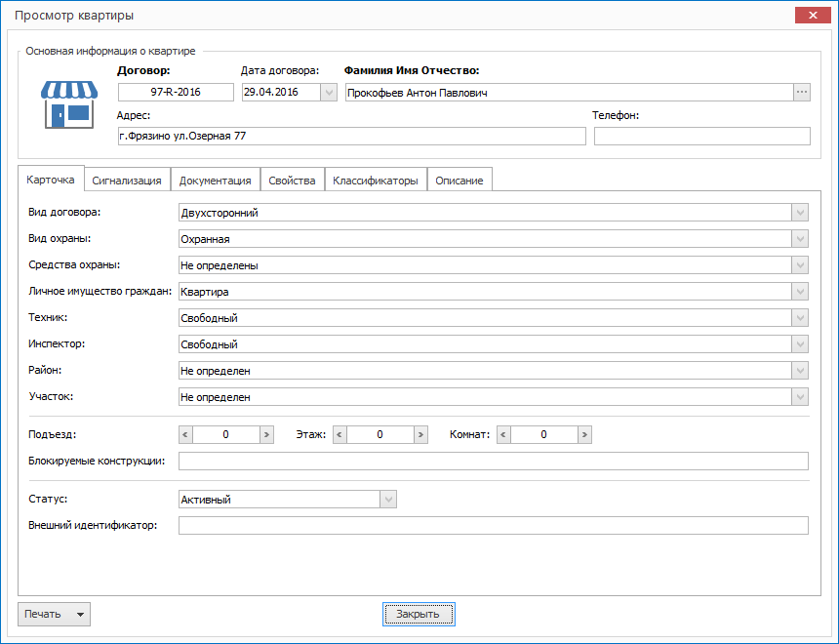The image size is (839, 644).
Task: Click the Внешний идентификатор input field
Action: click(494, 526)
